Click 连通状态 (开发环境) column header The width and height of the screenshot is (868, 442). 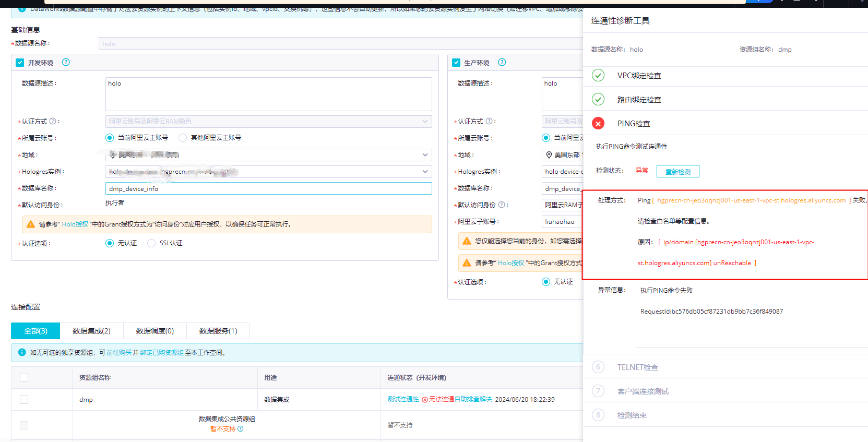pyautogui.click(x=417, y=378)
